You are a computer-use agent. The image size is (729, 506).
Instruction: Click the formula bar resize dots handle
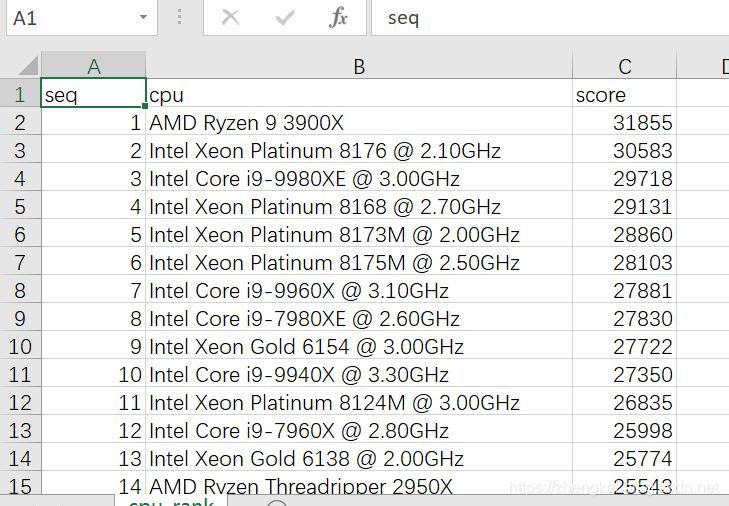point(179,18)
